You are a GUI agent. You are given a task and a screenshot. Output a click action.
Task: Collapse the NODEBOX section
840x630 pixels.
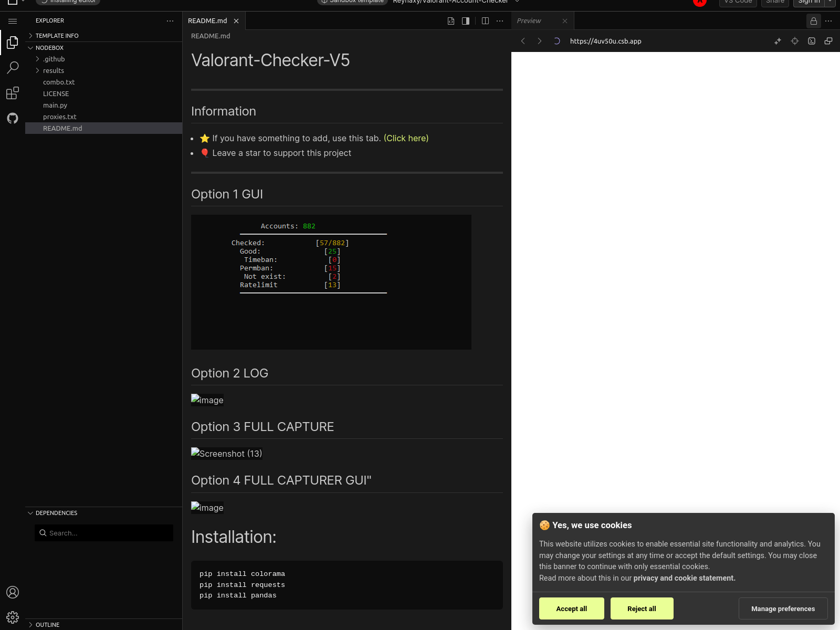pos(103,48)
